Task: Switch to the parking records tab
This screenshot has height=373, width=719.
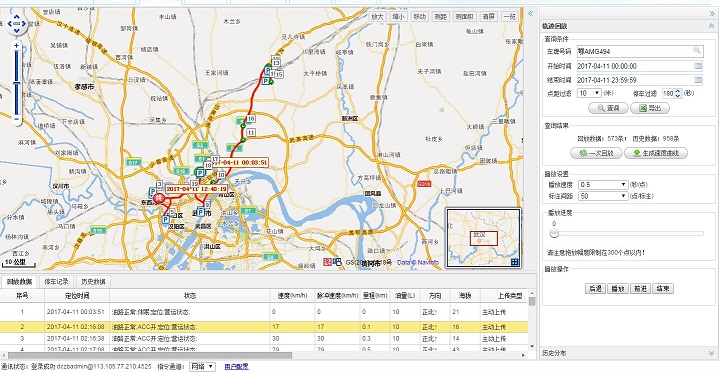Action: click(x=56, y=282)
